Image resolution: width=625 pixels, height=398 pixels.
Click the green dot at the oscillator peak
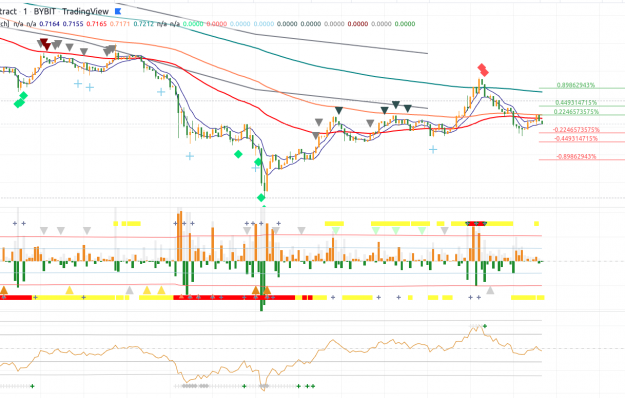click(485, 326)
